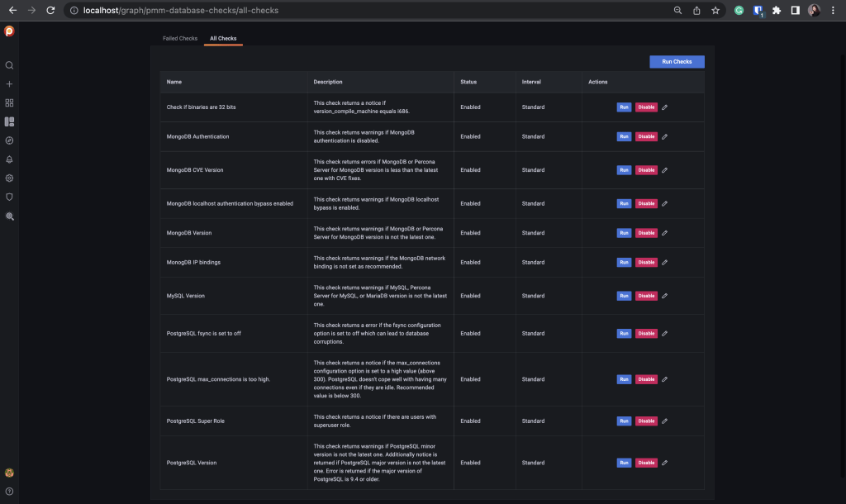Open the dashboards grid icon in sidebar

click(9, 103)
